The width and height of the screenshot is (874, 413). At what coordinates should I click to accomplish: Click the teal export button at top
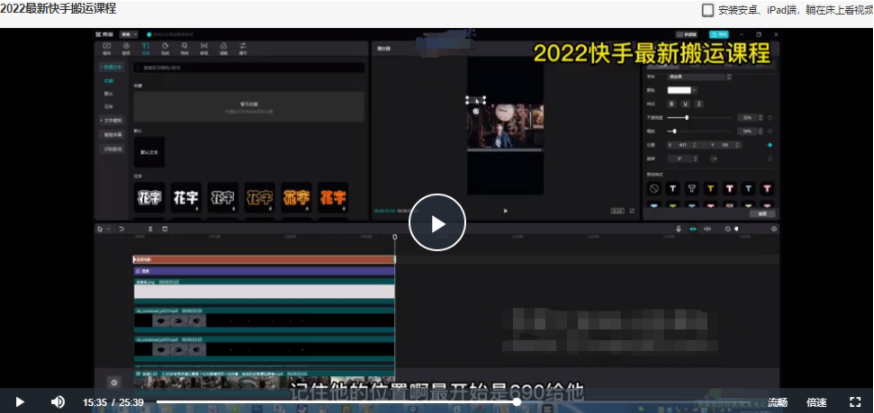coord(718,35)
